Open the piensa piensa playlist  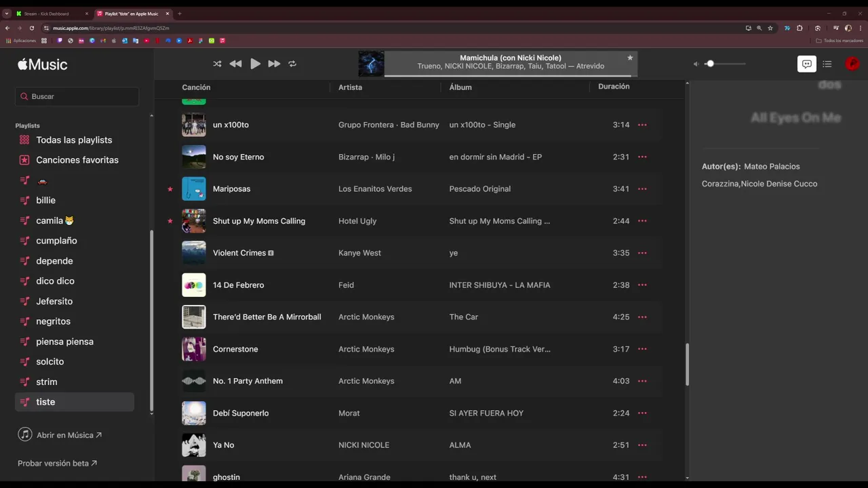74,342
